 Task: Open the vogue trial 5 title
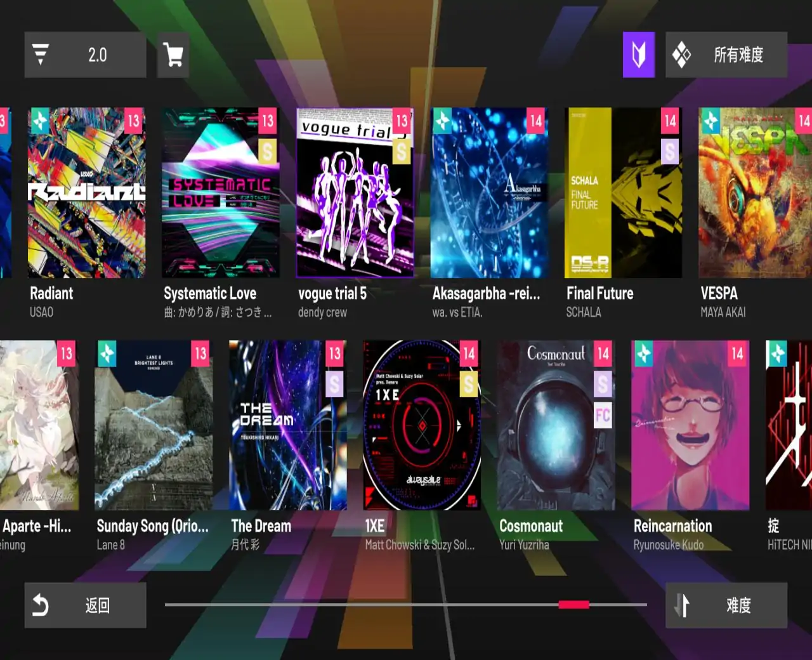click(332, 293)
